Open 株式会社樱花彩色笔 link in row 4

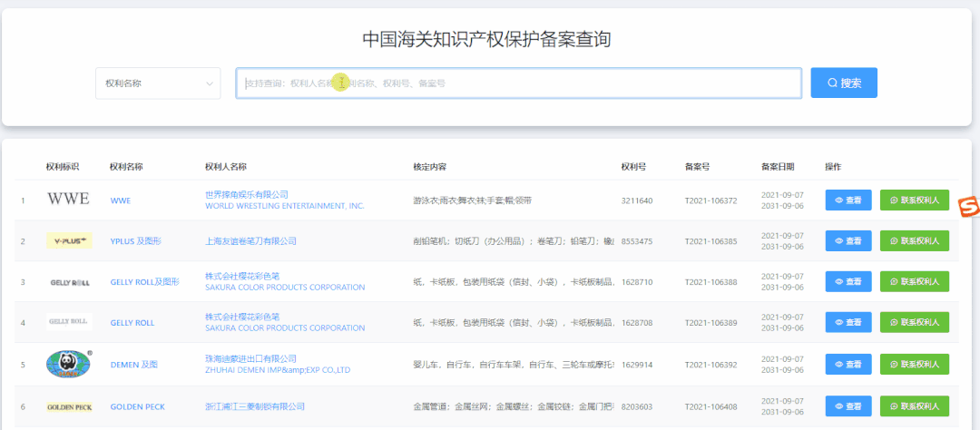pyautogui.click(x=242, y=317)
